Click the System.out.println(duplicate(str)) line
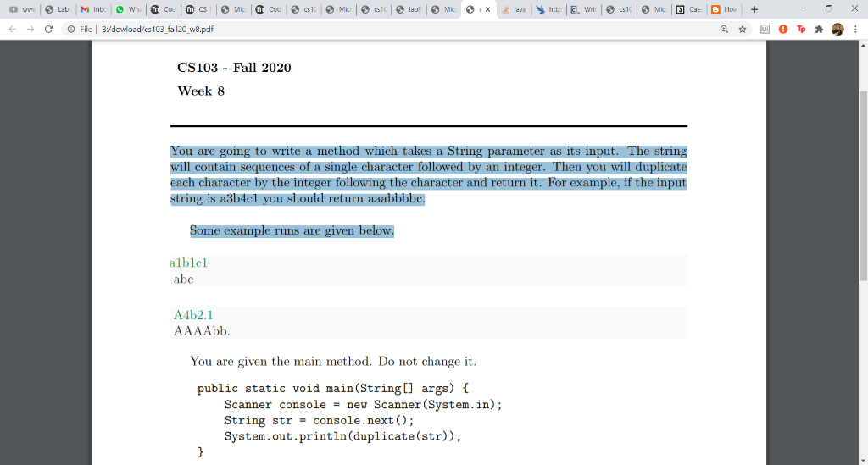868x465 pixels. (x=342, y=436)
